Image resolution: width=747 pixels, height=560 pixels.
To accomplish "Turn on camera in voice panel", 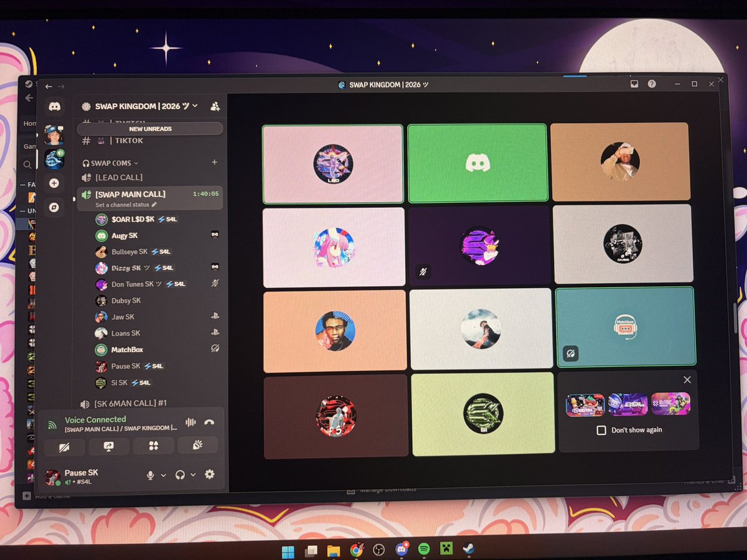I will coord(64,447).
